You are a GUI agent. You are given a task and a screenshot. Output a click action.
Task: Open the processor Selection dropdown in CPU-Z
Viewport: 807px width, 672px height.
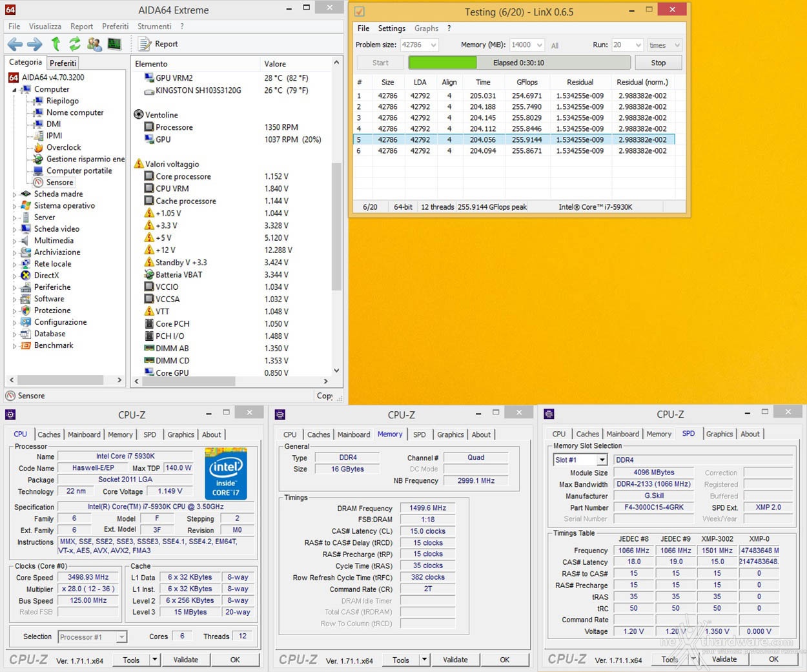pos(121,637)
